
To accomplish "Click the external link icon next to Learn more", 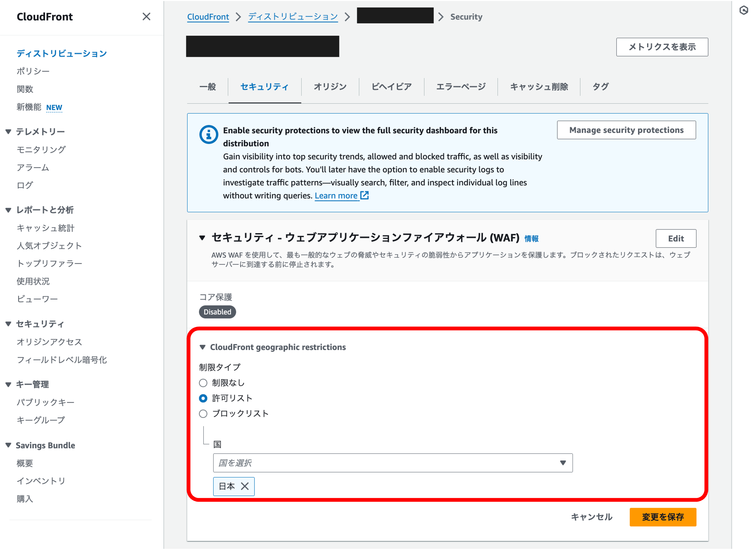I will tap(365, 195).
